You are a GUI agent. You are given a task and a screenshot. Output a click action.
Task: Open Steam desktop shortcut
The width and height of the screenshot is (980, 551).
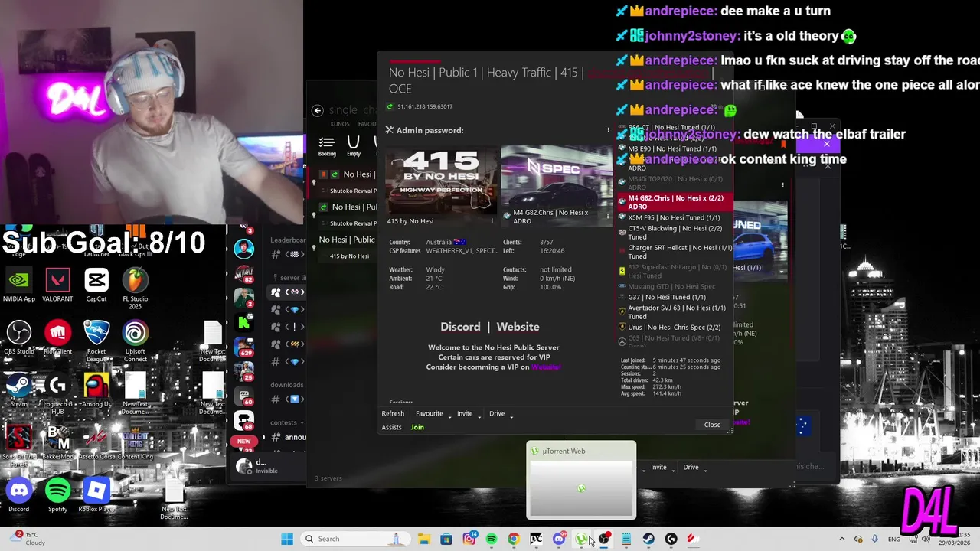point(19,390)
